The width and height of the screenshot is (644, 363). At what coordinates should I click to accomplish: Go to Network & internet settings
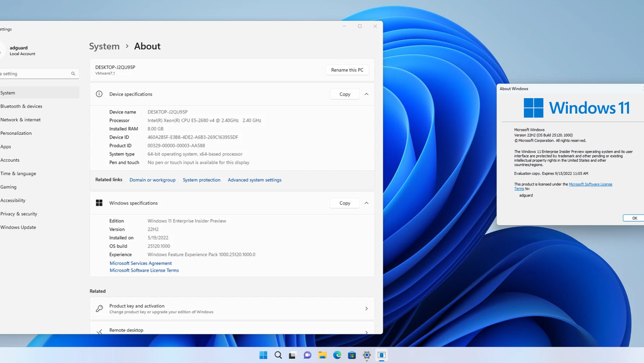click(39, 120)
